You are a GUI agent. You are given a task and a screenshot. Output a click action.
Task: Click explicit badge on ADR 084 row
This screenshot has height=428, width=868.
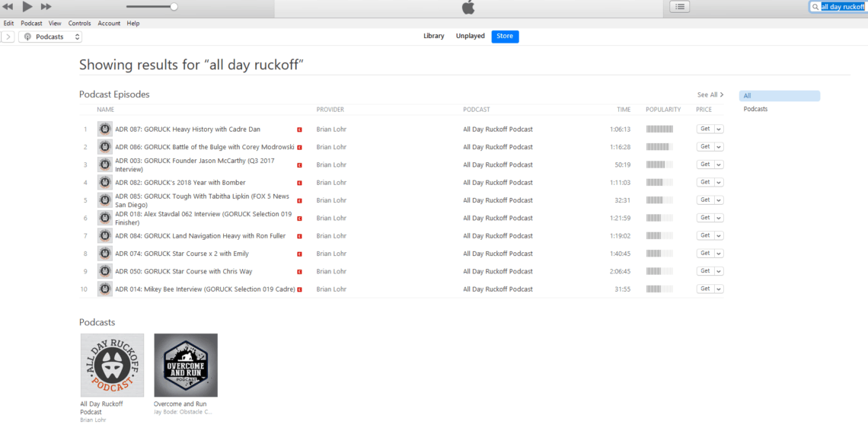299,236
